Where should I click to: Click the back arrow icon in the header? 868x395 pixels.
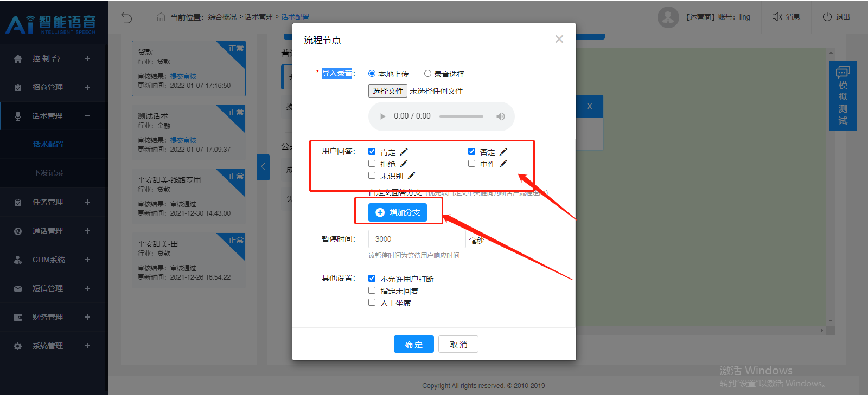pos(126,18)
